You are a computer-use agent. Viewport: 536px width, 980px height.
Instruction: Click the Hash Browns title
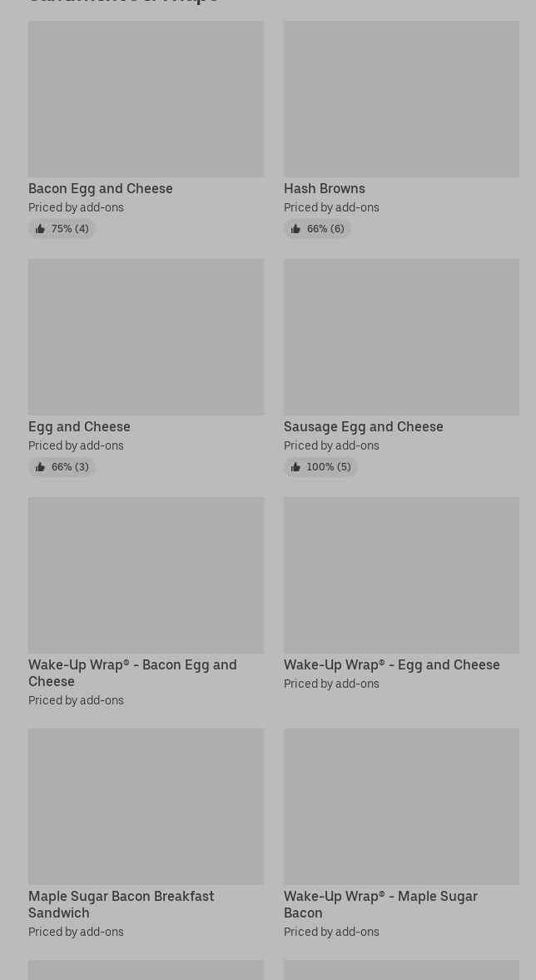pyautogui.click(x=325, y=188)
